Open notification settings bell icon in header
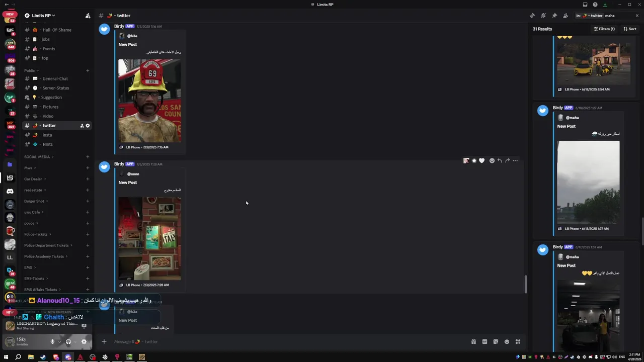 [x=543, y=16]
